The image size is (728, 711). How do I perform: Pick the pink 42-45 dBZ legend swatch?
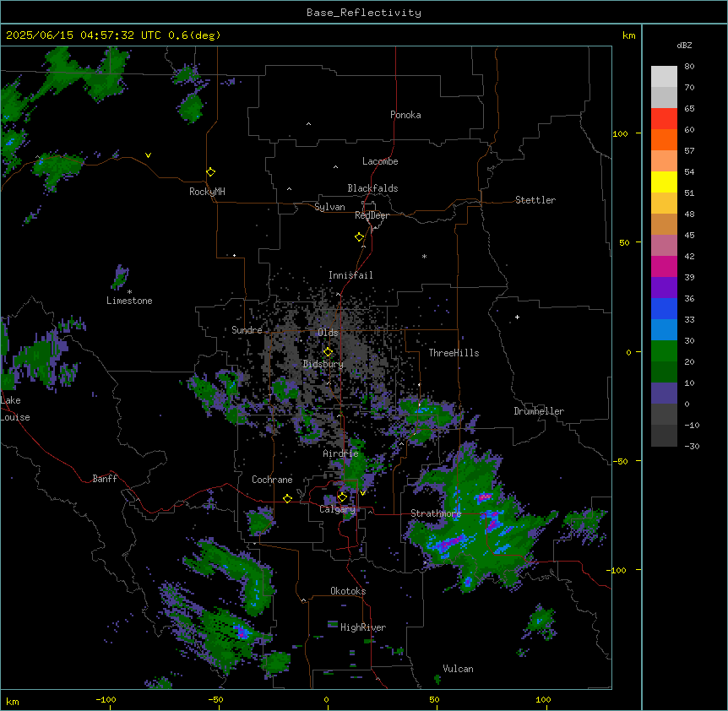pos(664,246)
